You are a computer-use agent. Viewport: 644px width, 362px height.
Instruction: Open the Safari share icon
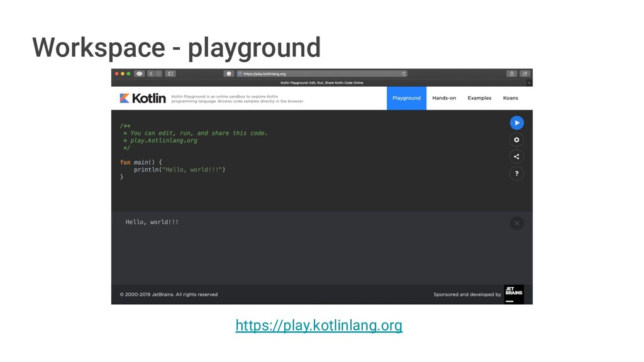coord(512,74)
